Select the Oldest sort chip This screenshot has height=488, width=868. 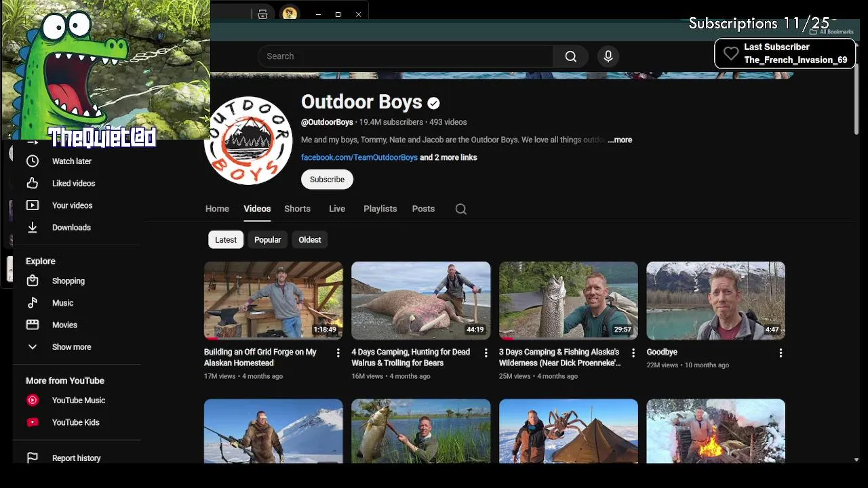[310, 240]
